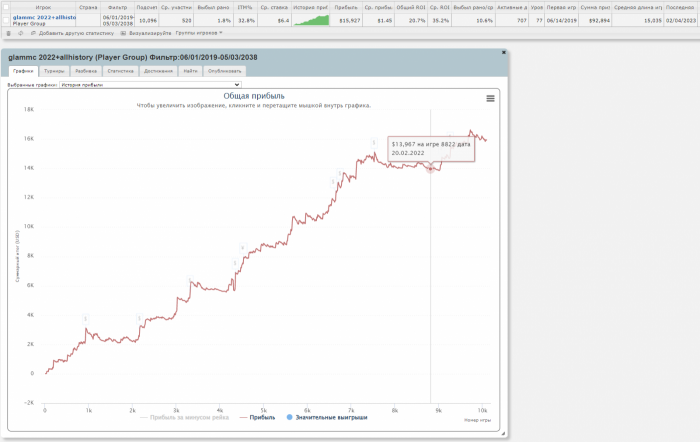700x442 pixels.
Task: Click 'Добавить другую статистику'
Action: [72, 33]
